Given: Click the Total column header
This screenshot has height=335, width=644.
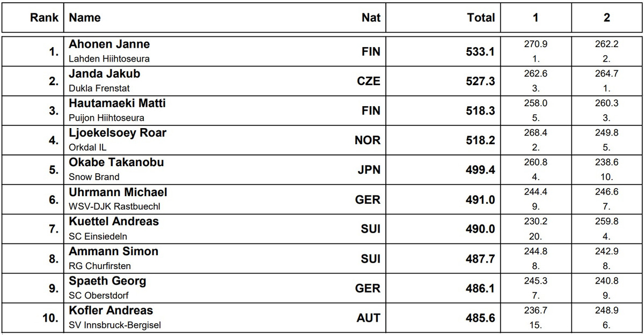Looking at the screenshot, I should (481, 18).
